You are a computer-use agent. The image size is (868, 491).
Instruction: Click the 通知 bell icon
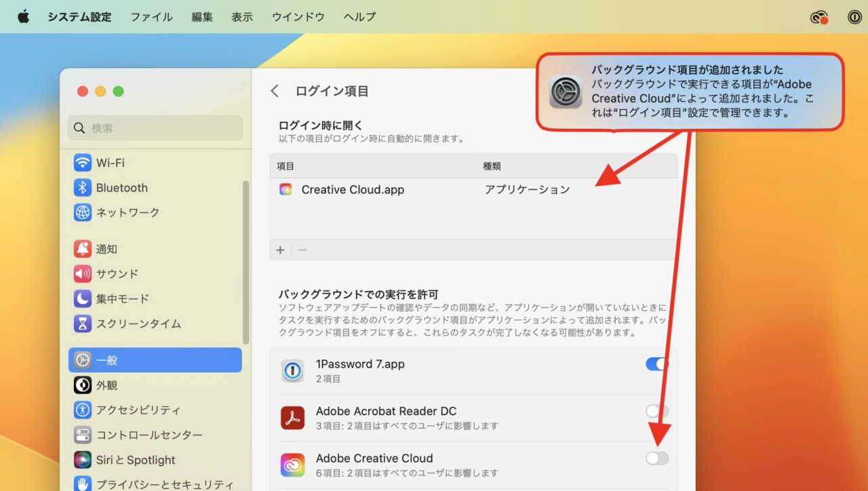click(83, 249)
